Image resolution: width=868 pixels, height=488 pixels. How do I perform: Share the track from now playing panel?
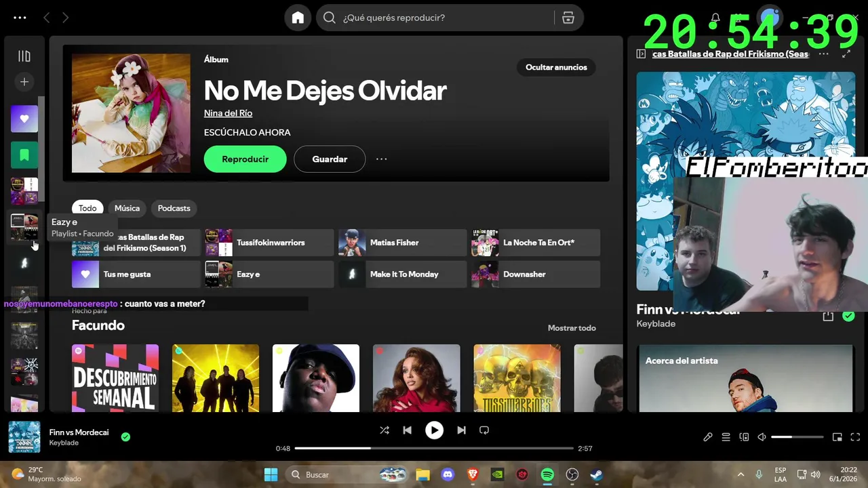(x=828, y=316)
